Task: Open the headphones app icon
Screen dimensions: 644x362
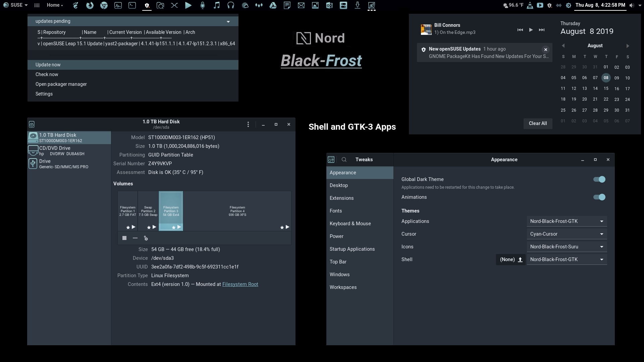Action: pos(231,5)
